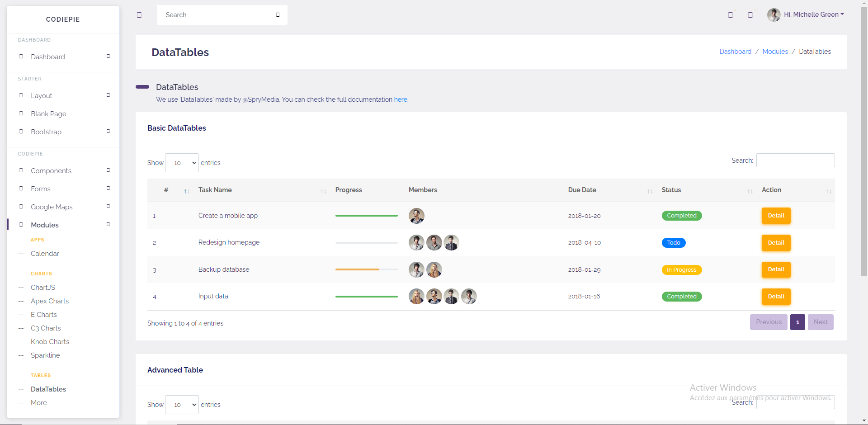The height and width of the screenshot is (425, 868).
Task: Click the Dashboard breadcrumb link
Action: click(736, 52)
